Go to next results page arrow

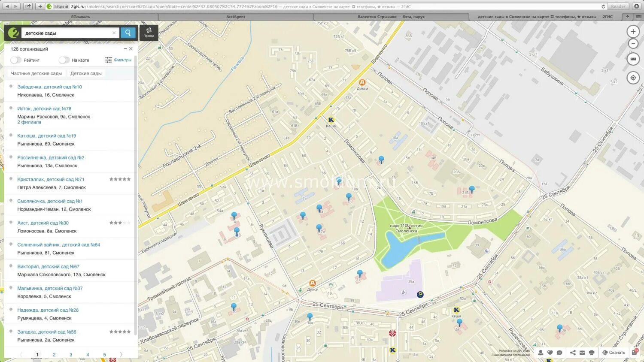[x=121, y=355]
